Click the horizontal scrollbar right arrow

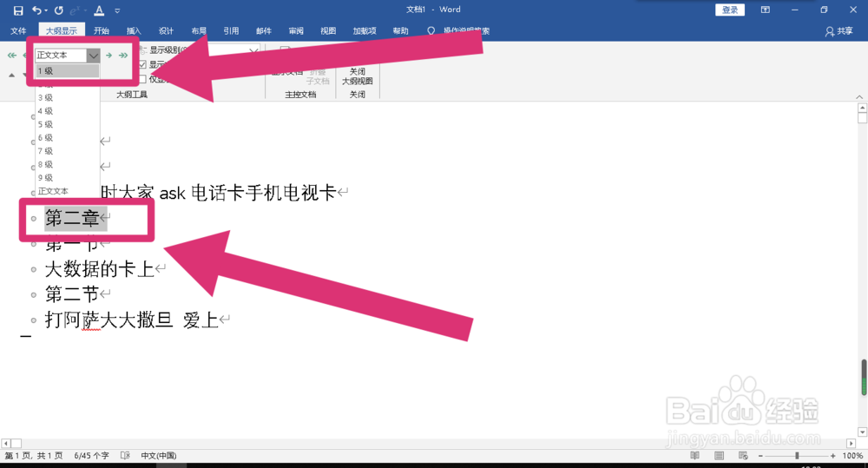tap(852, 443)
